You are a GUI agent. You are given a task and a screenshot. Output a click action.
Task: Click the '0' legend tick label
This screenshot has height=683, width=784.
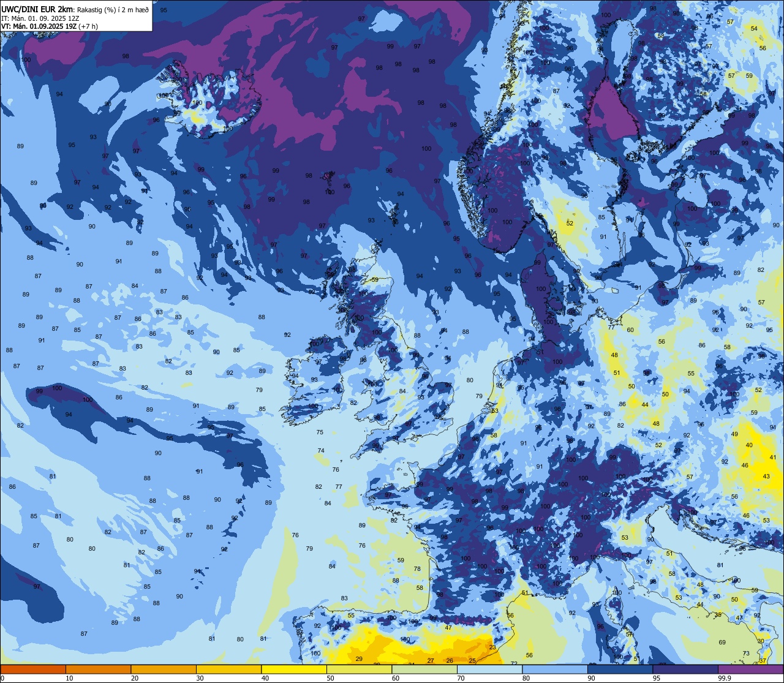coord(2,678)
